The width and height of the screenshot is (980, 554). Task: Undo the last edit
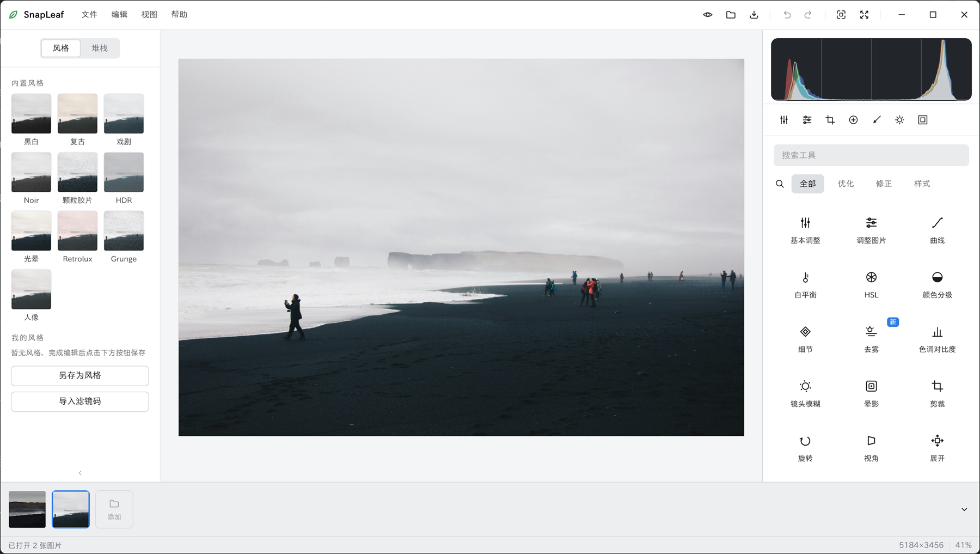(787, 15)
